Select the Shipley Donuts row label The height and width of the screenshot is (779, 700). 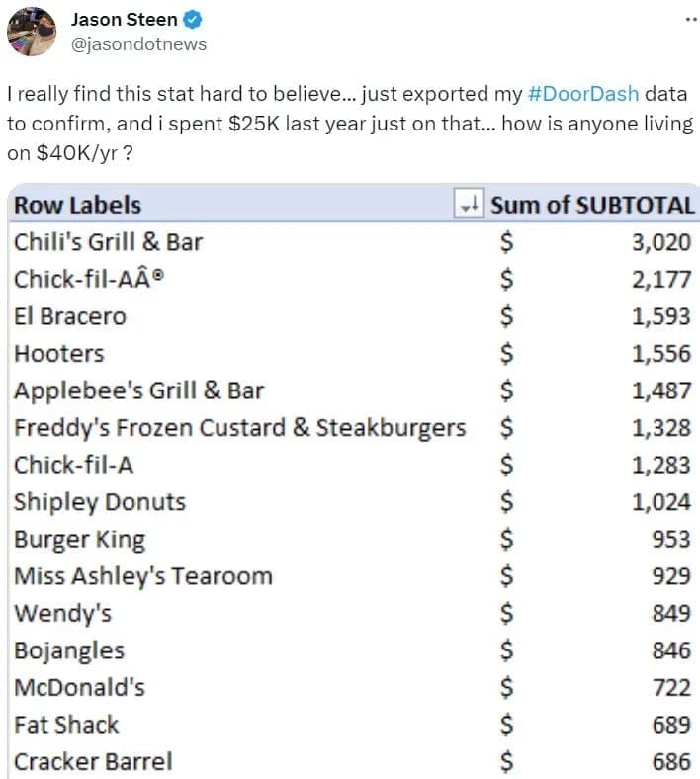99,502
